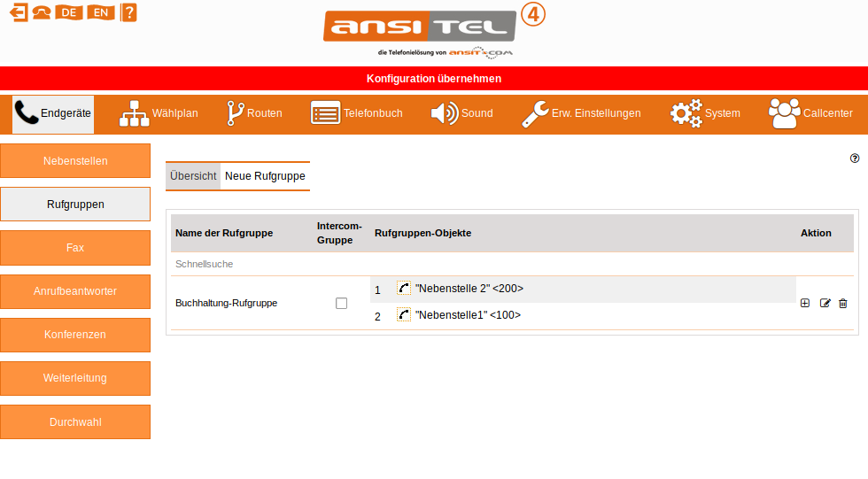This screenshot has width=868, height=479.
Task: Open Erw. Einstellungen menu
Action: point(580,113)
